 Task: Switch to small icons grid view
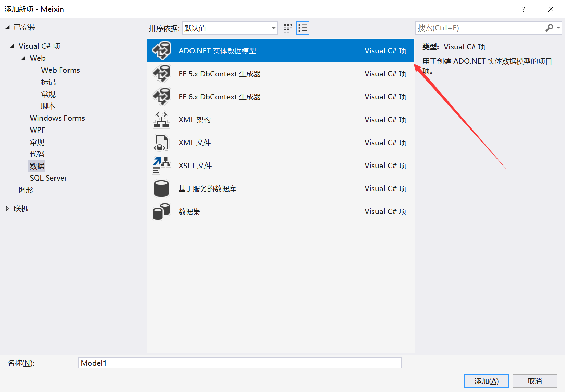pyautogui.click(x=288, y=28)
